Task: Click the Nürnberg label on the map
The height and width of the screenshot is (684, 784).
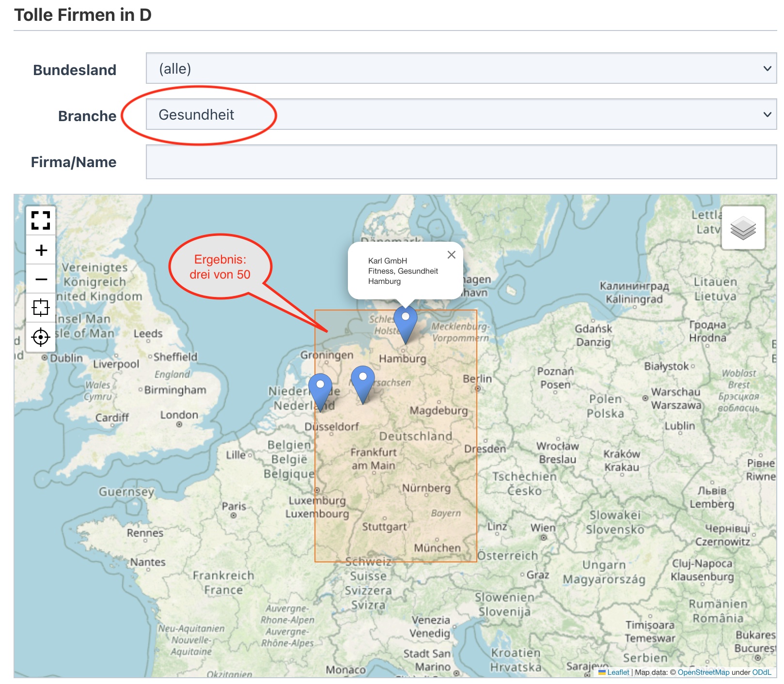Action: pos(426,488)
